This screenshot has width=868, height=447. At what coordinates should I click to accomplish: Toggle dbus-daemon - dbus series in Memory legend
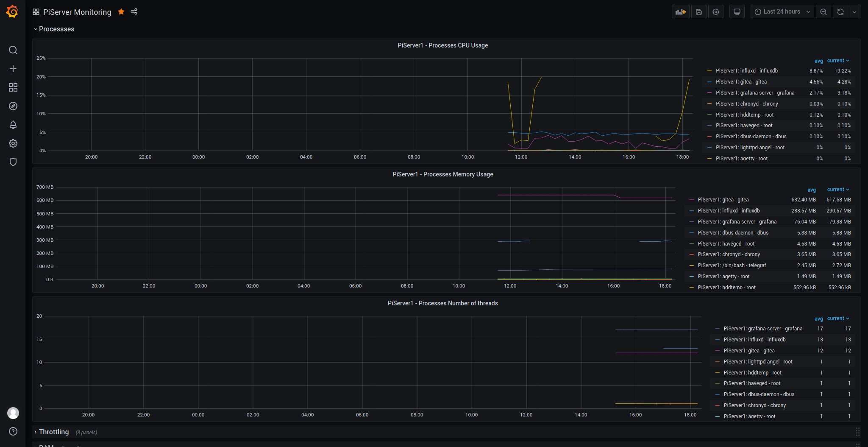(733, 233)
